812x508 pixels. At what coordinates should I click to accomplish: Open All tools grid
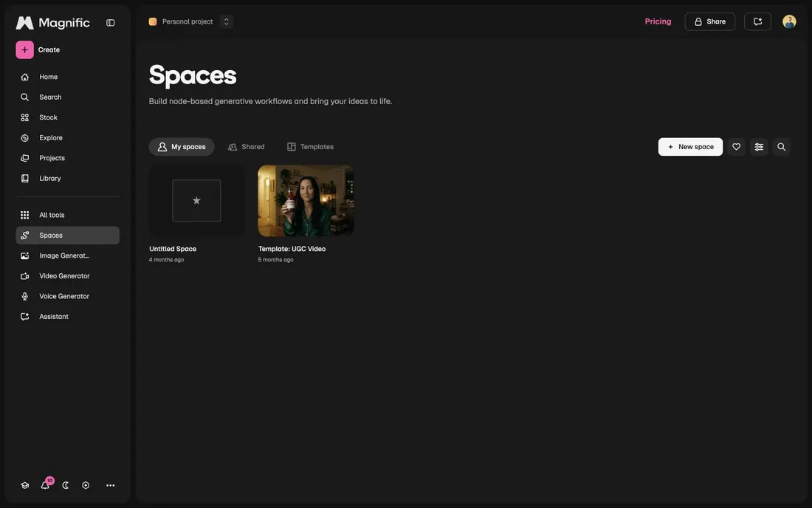(67, 215)
